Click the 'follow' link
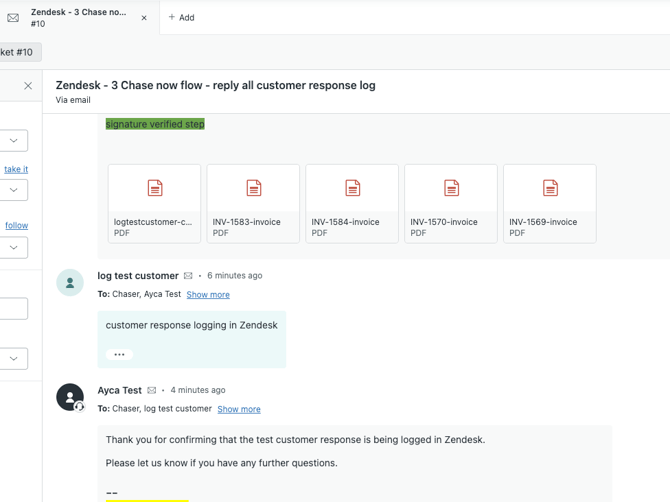 pos(16,226)
